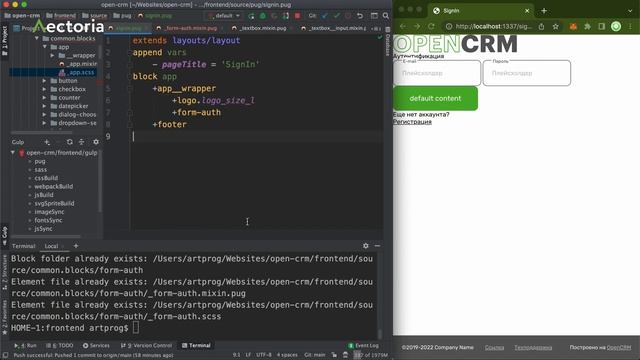Open new browser tab plus button
This screenshot has height=360, width=640.
click(x=544, y=11)
